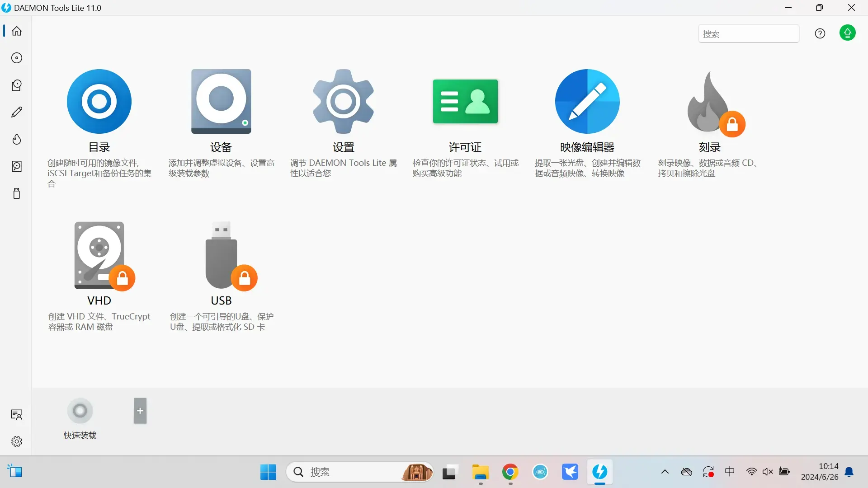868x488 pixels.
Task: Open the 设置 settings gear tile
Action: point(343,101)
